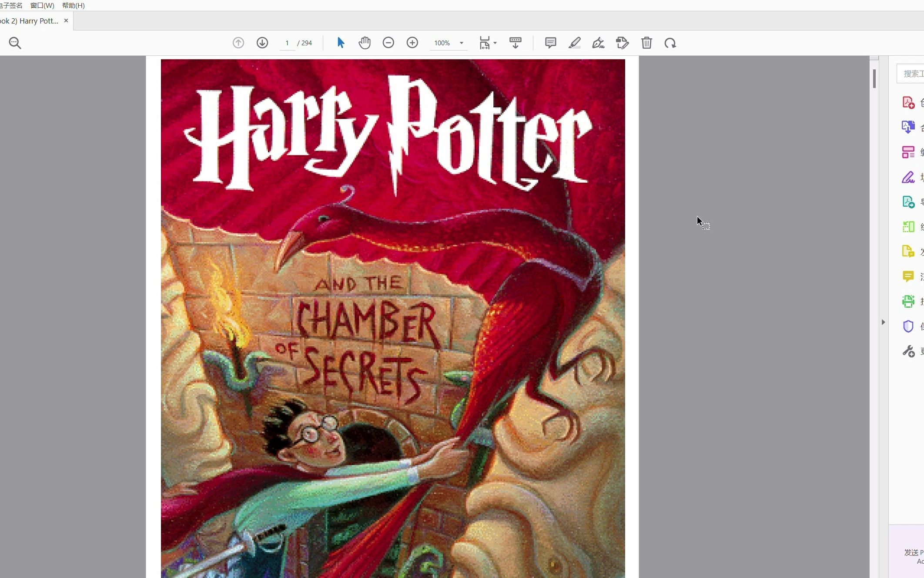Open yellow Comment tool in side panel
Image resolution: width=924 pixels, height=578 pixels.
coord(908,276)
